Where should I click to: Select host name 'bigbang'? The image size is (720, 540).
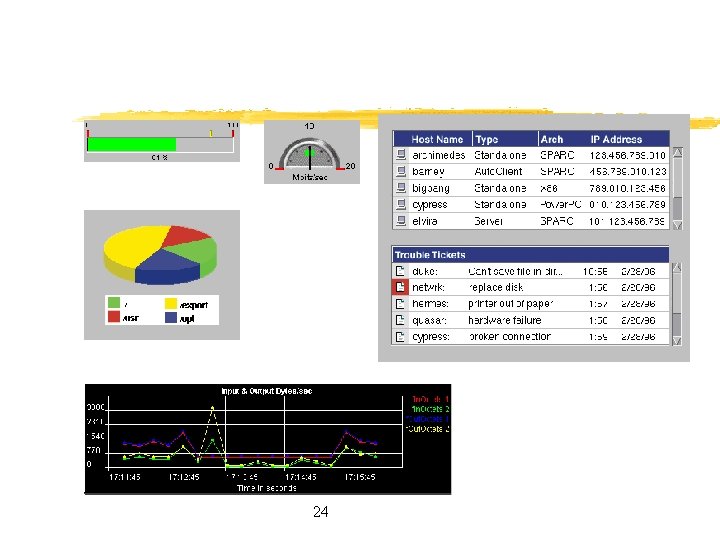pos(431,188)
